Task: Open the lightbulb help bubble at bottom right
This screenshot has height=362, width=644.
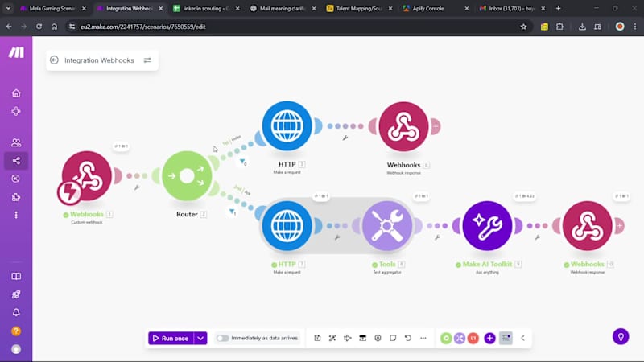Action: (621, 336)
